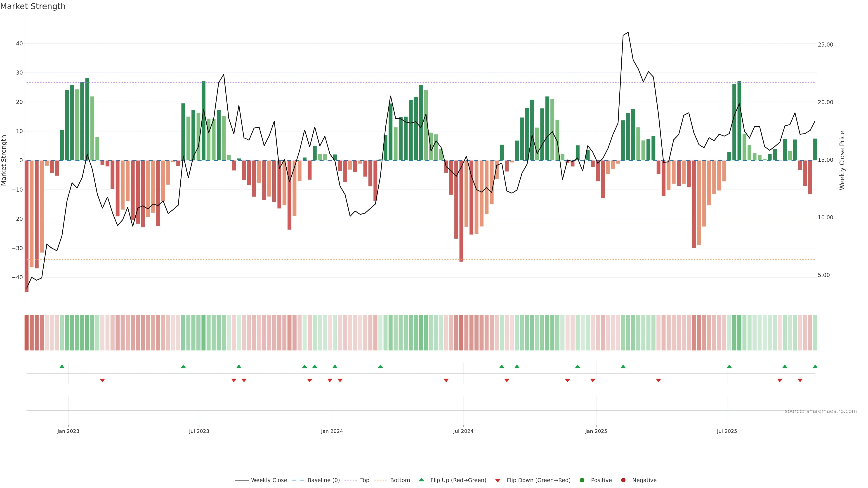Viewport: 868px width, 488px height.
Task: Select the first red flip-down marker after Jan 2023
Action: [x=102, y=380]
